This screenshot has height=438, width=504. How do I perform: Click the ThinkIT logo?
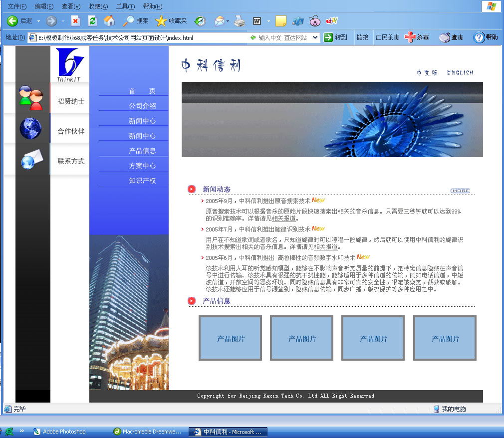(x=69, y=65)
